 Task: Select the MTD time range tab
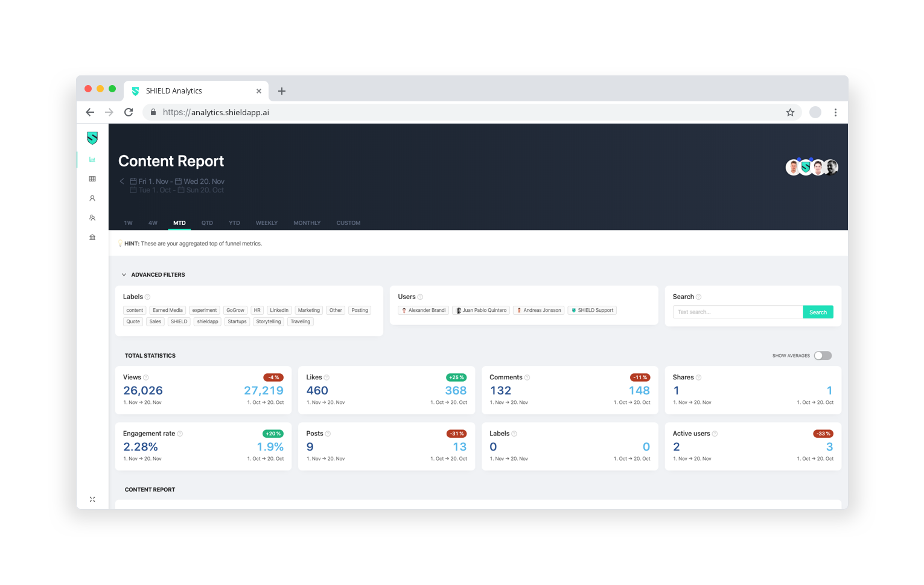point(179,223)
